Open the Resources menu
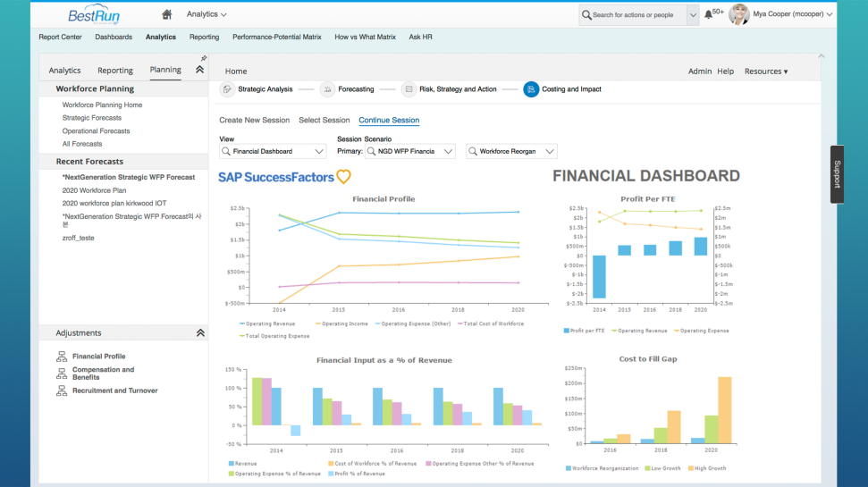Image resolution: width=868 pixels, height=487 pixels. pos(766,71)
